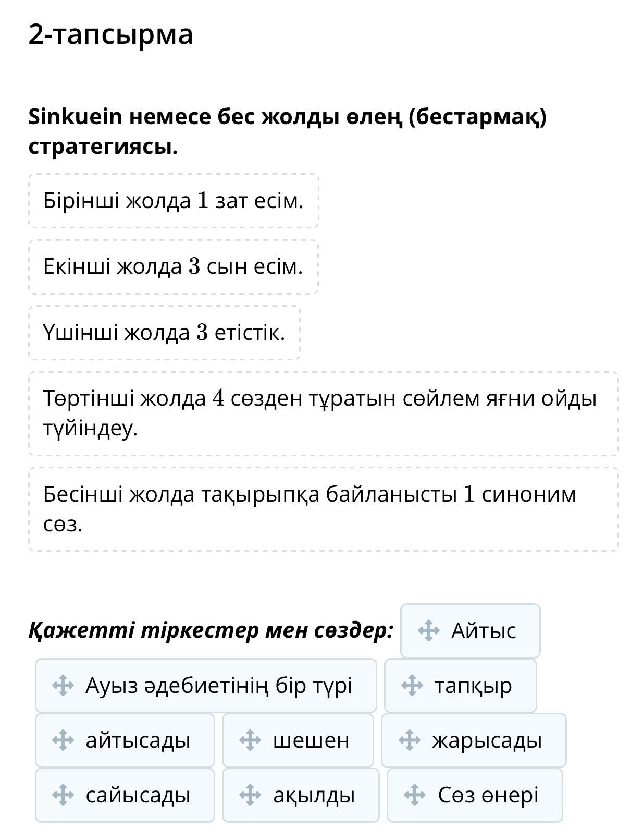Click the drag handle icon on шешен
This screenshot has width=643, height=840.
point(250,740)
